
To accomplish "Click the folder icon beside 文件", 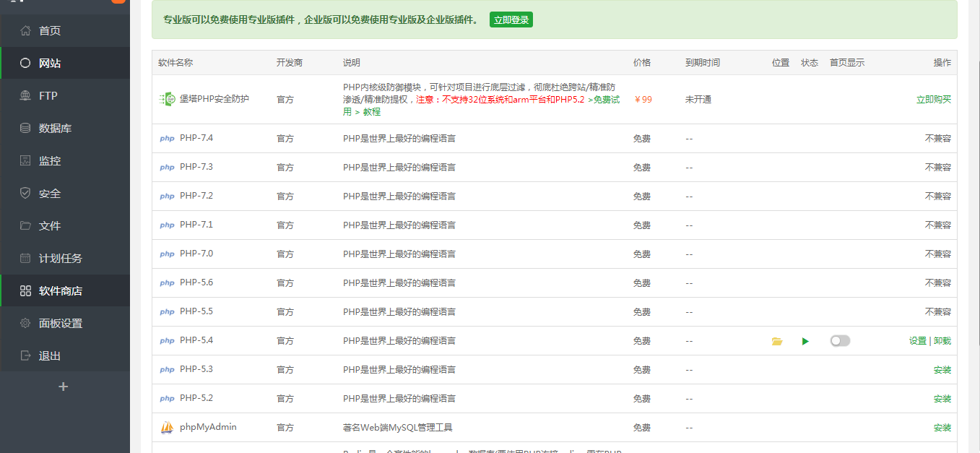I will 25,225.
